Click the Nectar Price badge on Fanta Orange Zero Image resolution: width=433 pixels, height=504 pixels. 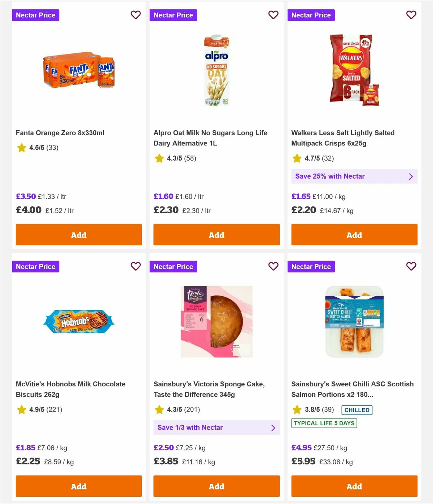(x=36, y=15)
